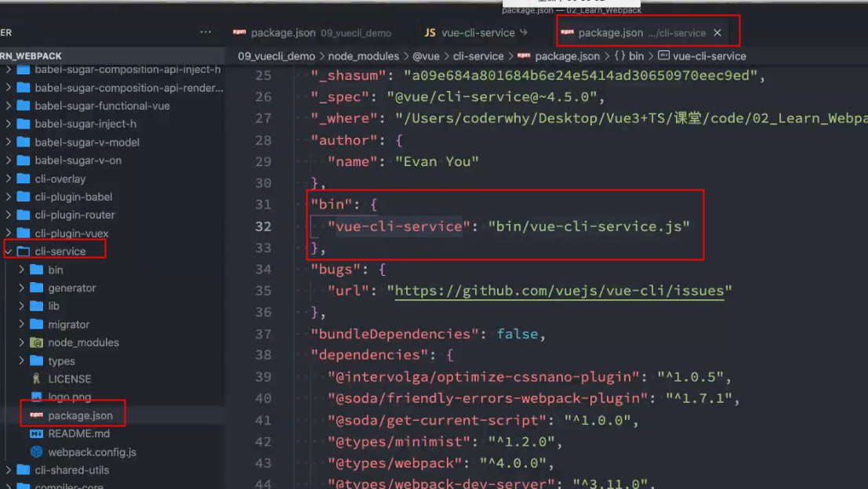Select the package.json .../cli-service tab

[x=642, y=33]
